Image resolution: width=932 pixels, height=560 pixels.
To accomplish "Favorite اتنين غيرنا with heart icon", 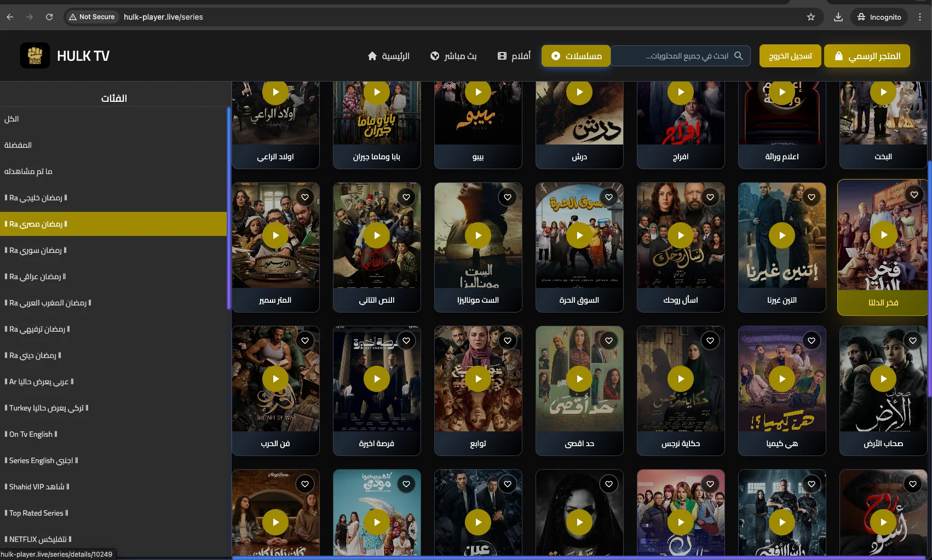I will click(x=812, y=197).
